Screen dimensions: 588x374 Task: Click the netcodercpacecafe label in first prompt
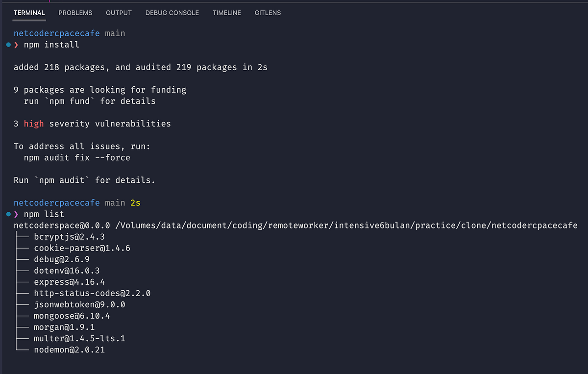(56, 33)
